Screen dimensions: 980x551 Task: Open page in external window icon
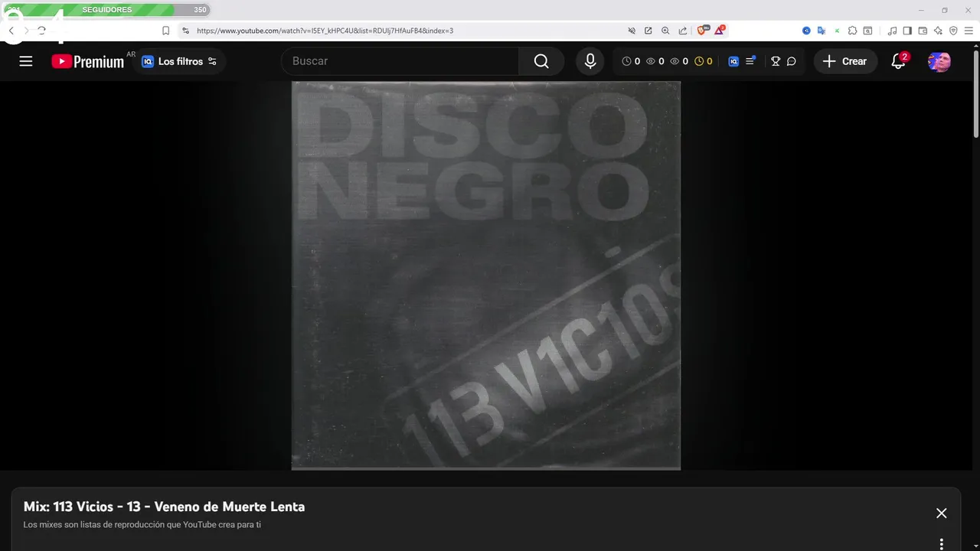pos(648,31)
